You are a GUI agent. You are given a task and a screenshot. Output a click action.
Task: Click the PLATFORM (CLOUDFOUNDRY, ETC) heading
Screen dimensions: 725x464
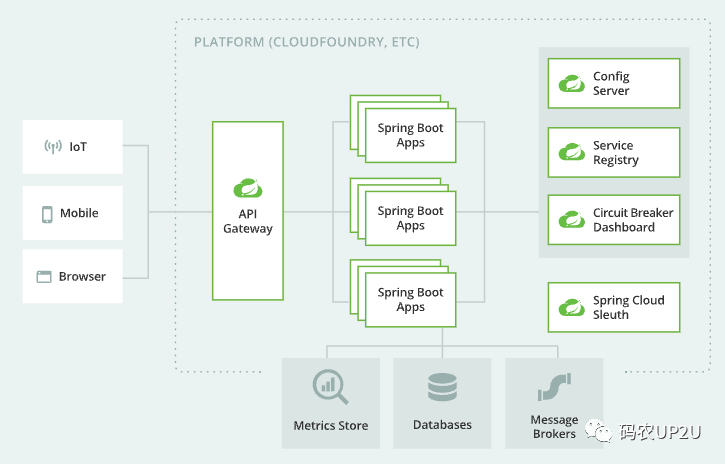pos(307,42)
